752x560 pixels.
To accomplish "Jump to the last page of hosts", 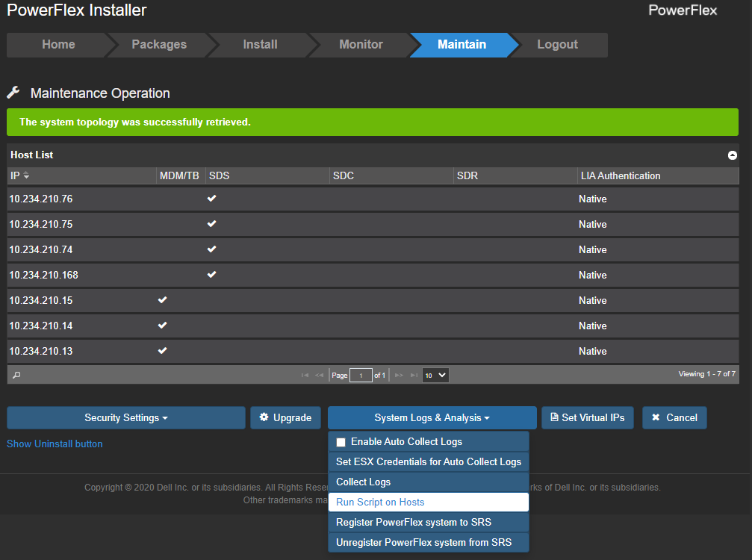I will [414, 375].
